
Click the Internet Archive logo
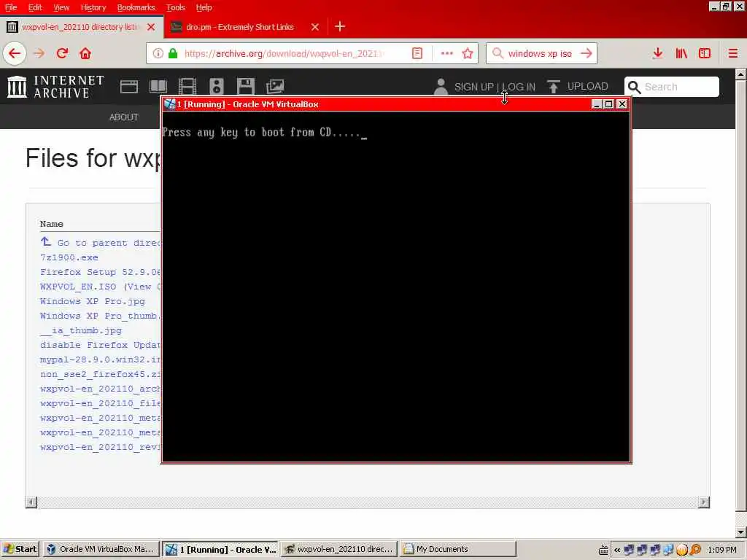tap(55, 87)
